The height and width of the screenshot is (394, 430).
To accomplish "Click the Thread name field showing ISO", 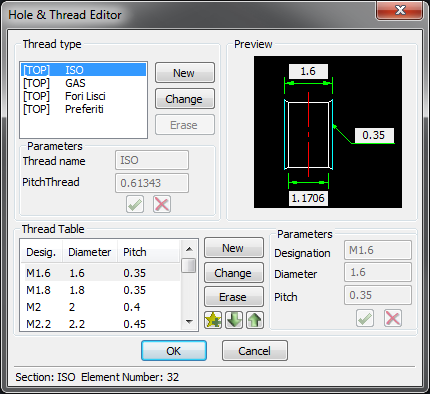I will click(x=152, y=160).
